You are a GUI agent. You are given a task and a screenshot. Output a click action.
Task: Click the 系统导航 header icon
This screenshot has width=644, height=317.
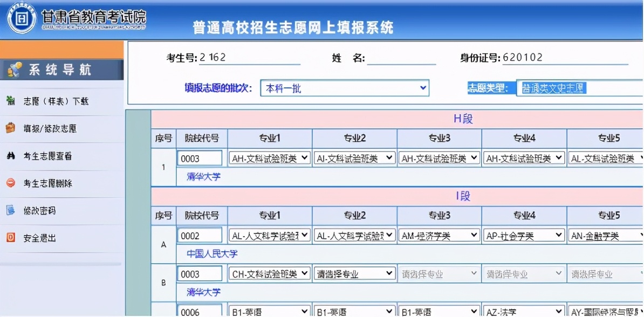click(13, 68)
